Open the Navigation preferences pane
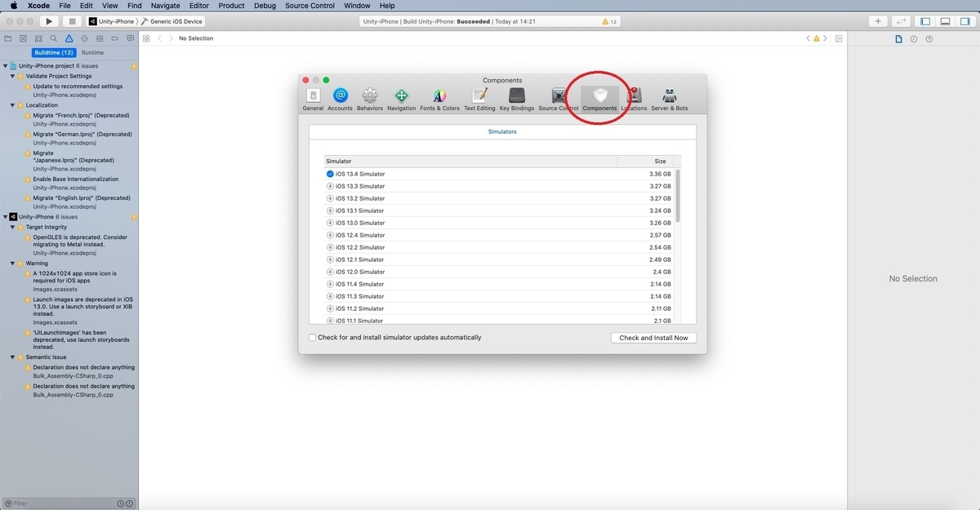The height and width of the screenshot is (510, 980). click(x=401, y=100)
